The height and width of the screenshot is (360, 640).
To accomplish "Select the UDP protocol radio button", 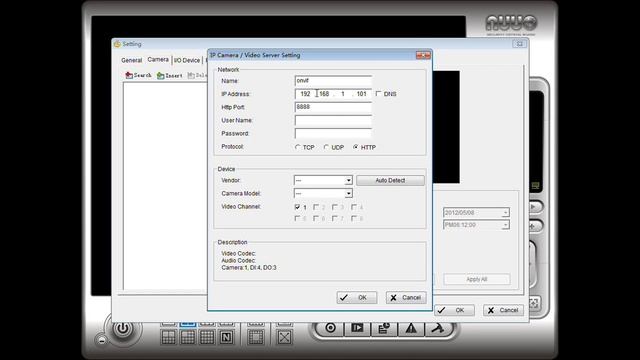I will coord(326,147).
